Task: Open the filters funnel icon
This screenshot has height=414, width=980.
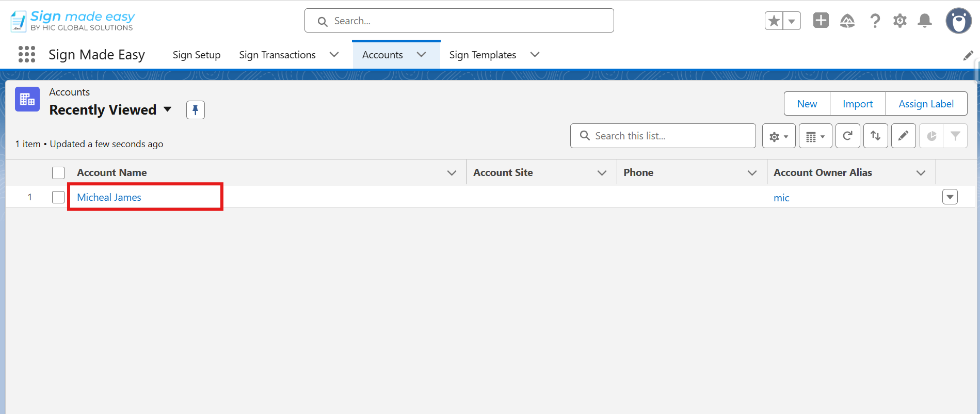Action: [955, 136]
